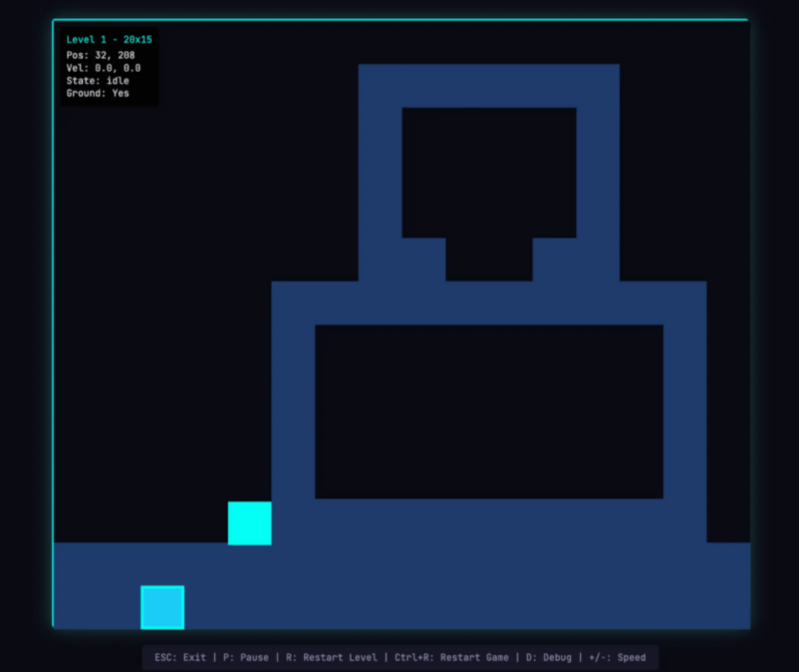Viewport: 799px width, 672px height.
Task: Select the light-blue square embedded in the floor
Action: point(162,607)
